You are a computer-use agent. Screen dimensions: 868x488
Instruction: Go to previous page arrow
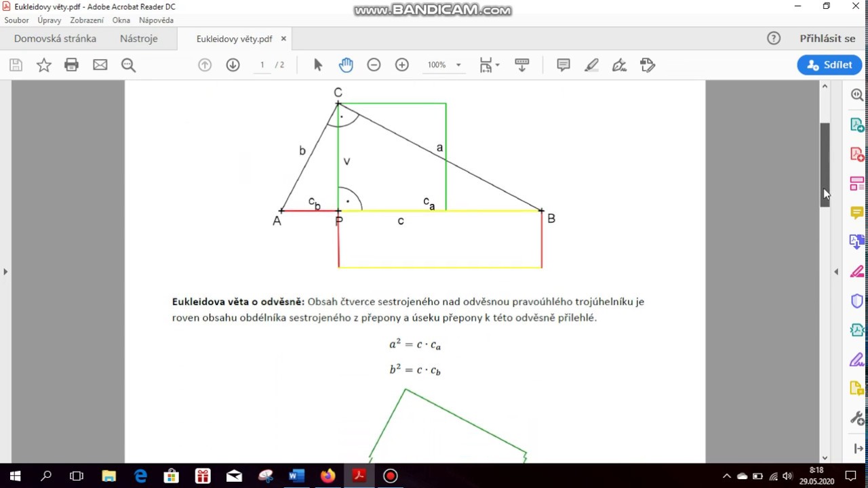205,65
